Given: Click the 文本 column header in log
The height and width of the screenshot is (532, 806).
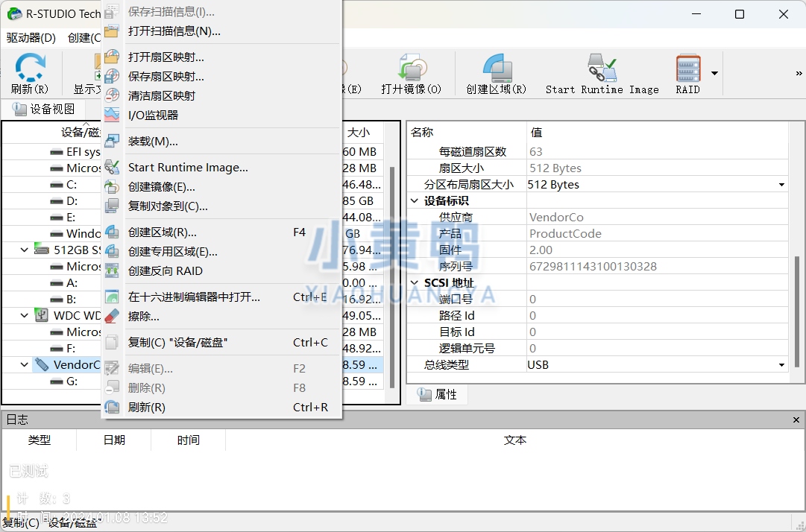Looking at the screenshot, I should coord(514,440).
